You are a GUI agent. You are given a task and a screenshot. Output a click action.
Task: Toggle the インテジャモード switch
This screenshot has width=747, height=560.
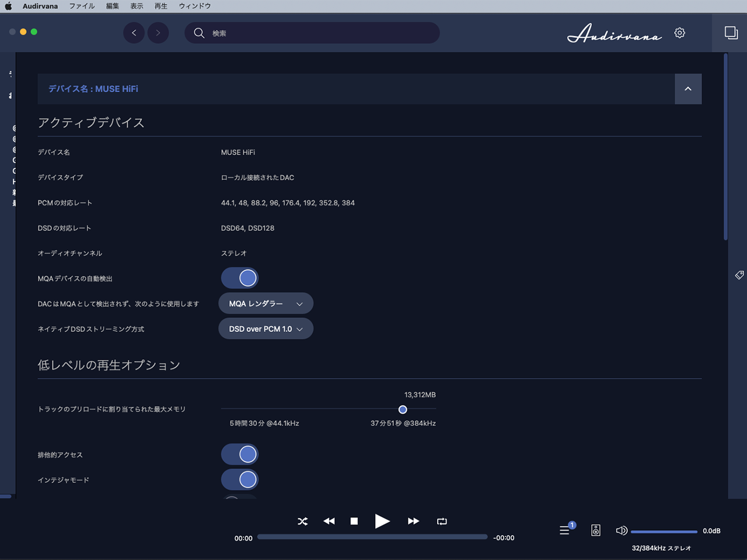pos(239,480)
